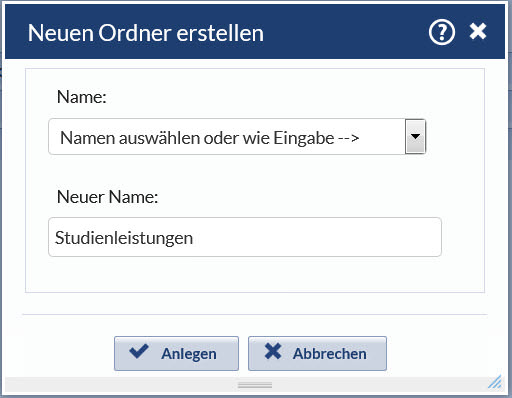The width and height of the screenshot is (512, 398).
Task: Click the word 'Studienleistungen' in the field
Action: click(x=124, y=238)
